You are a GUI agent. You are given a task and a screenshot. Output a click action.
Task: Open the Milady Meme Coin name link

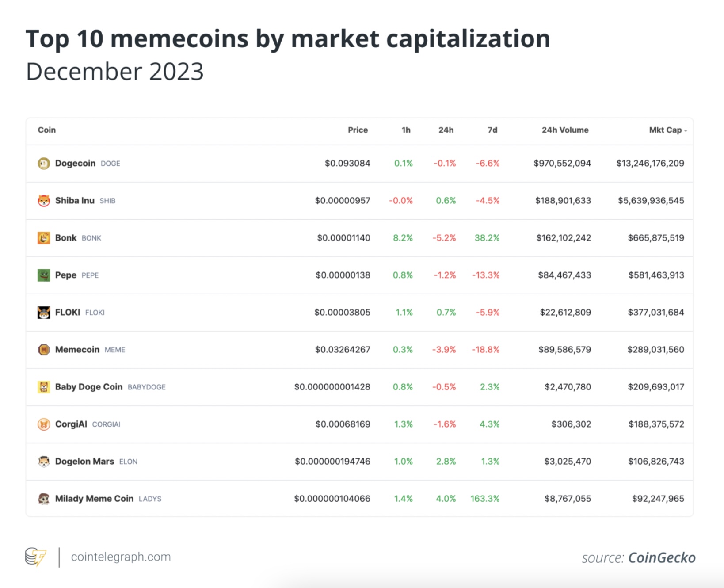click(94, 499)
